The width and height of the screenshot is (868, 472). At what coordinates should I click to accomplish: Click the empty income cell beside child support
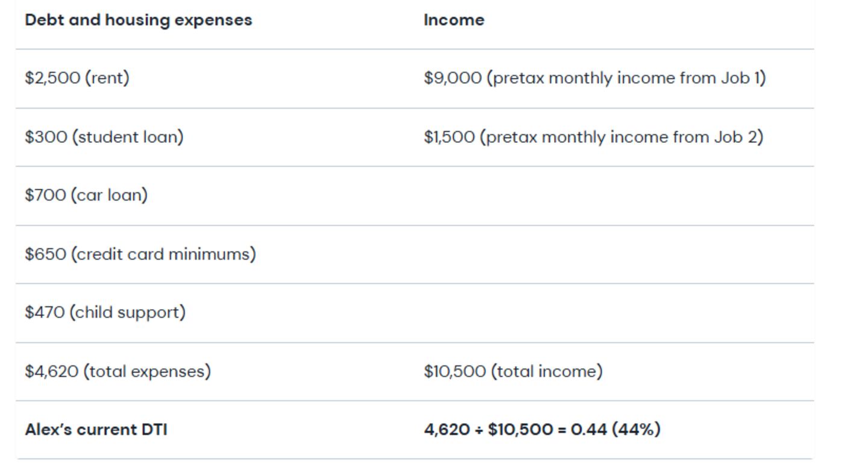pos(615,312)
